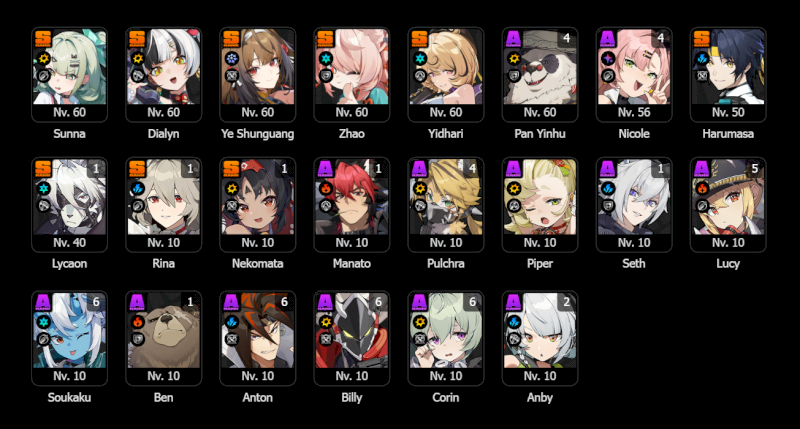Click the fire element icon on Manato
The height and width of the screenshot is (429, 800).
click(x=326, y=189)
